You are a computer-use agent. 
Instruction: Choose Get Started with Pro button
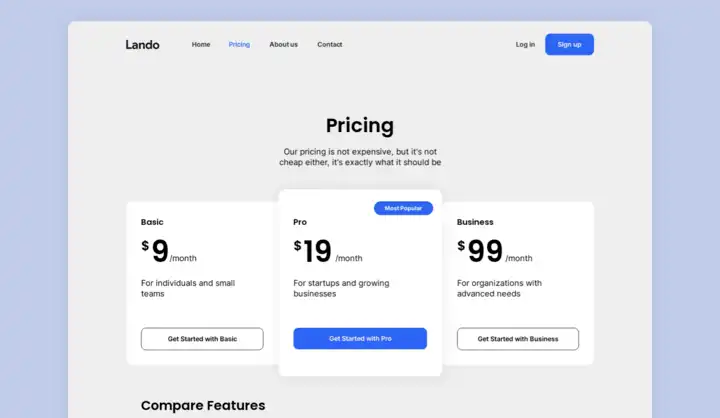click(x=360, y=339)
